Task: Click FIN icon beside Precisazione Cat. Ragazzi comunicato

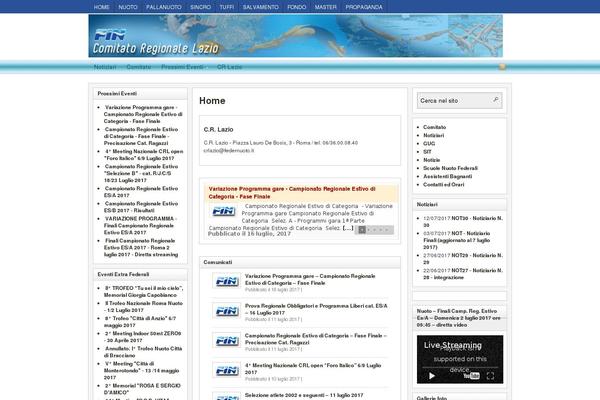Action: 227,340
